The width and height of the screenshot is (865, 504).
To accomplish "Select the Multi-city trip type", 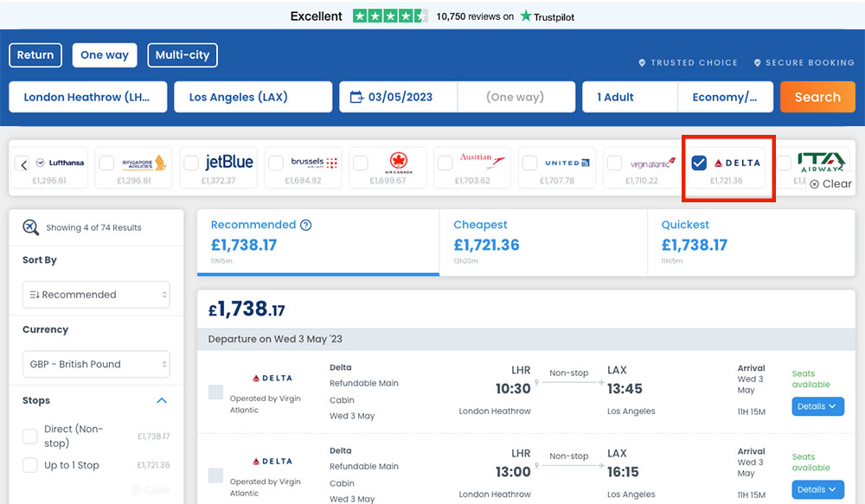I will coord(182,55).
